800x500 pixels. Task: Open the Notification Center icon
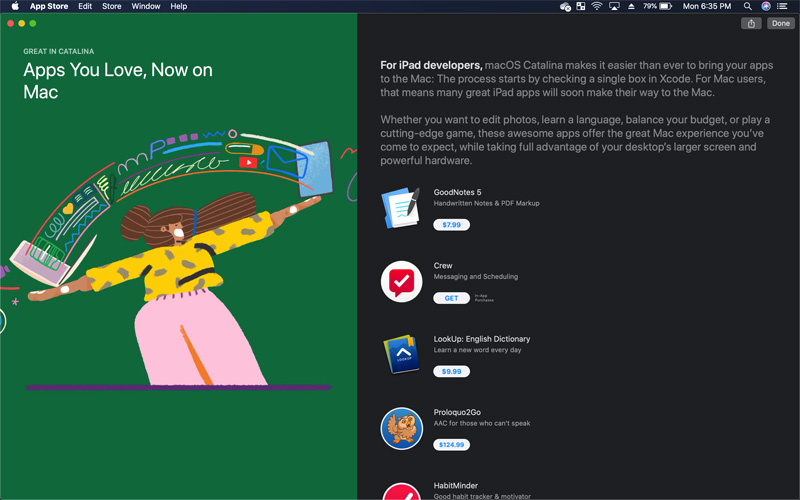click(x=785, y=6)
